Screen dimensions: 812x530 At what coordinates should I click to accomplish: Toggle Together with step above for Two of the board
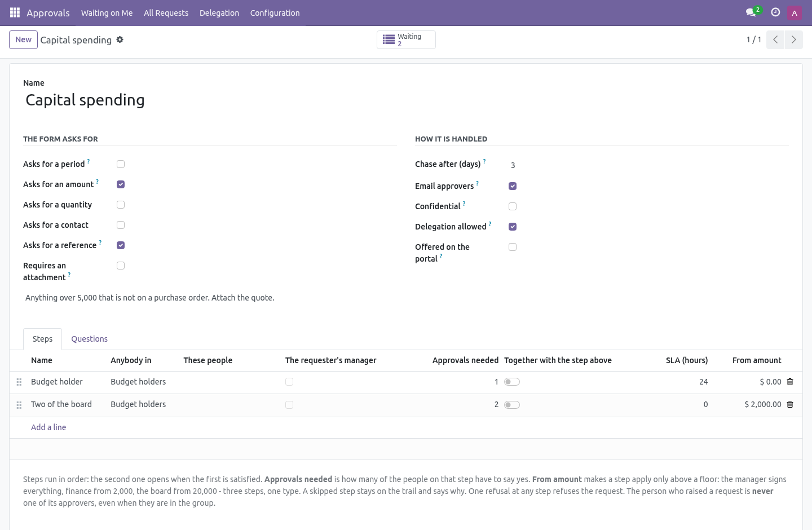coord(512,405)
